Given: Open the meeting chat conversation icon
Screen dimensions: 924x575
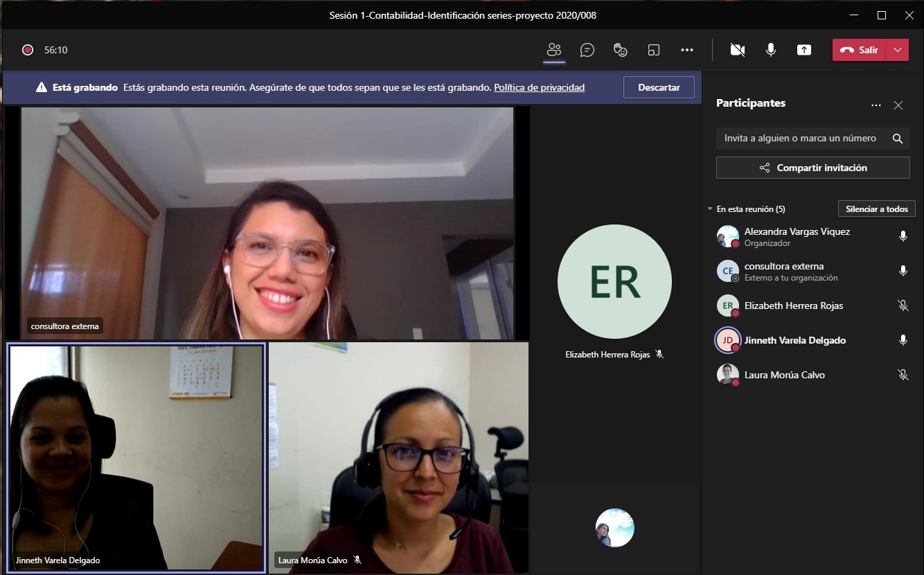Looking at the screenshot, I should point(587,50).
